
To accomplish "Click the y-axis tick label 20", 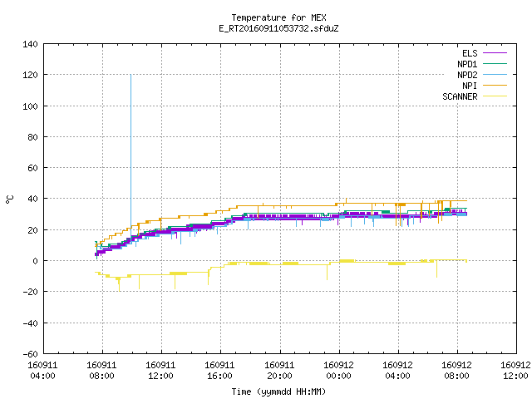I will pos(32,230).
